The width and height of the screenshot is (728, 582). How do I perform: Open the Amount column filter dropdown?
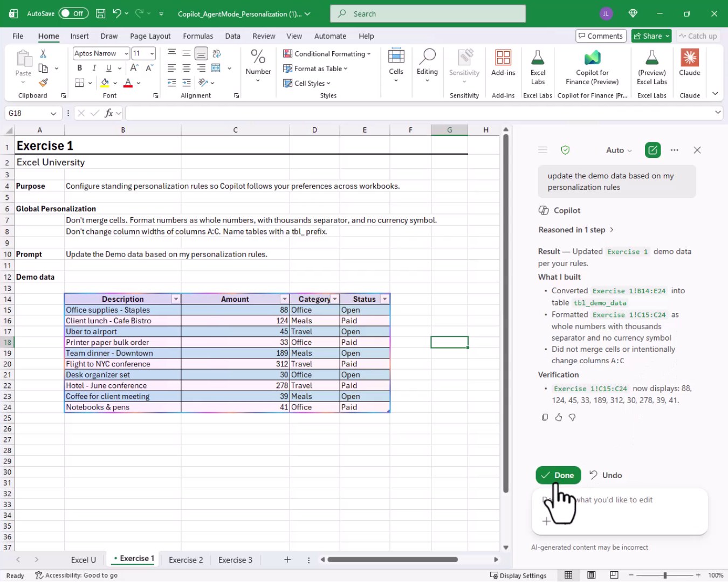click(284, 299)
